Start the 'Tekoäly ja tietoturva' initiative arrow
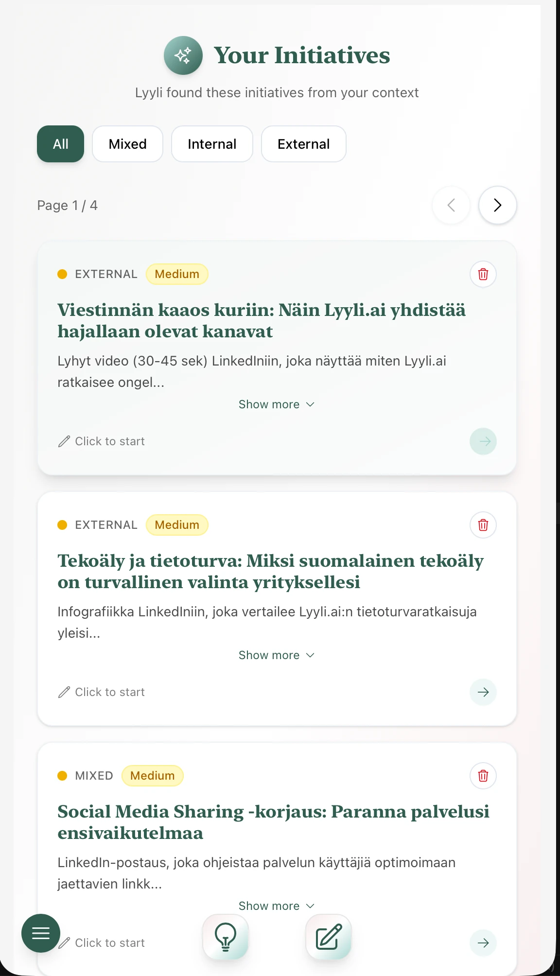 (x=483, y=692)
